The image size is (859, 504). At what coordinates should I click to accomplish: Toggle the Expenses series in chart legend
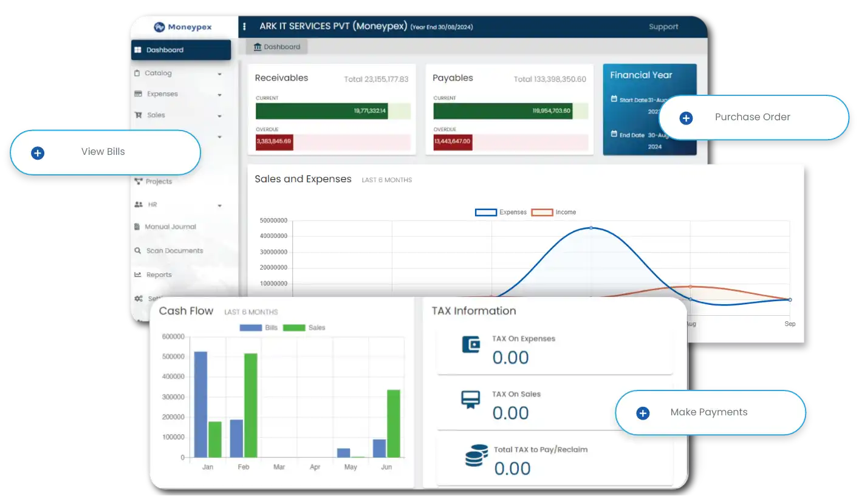485,213
